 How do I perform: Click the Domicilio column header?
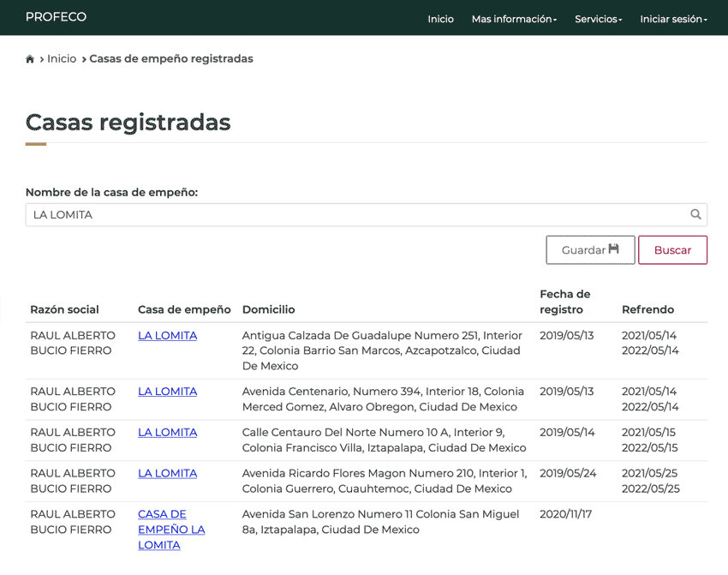point(268,309)
